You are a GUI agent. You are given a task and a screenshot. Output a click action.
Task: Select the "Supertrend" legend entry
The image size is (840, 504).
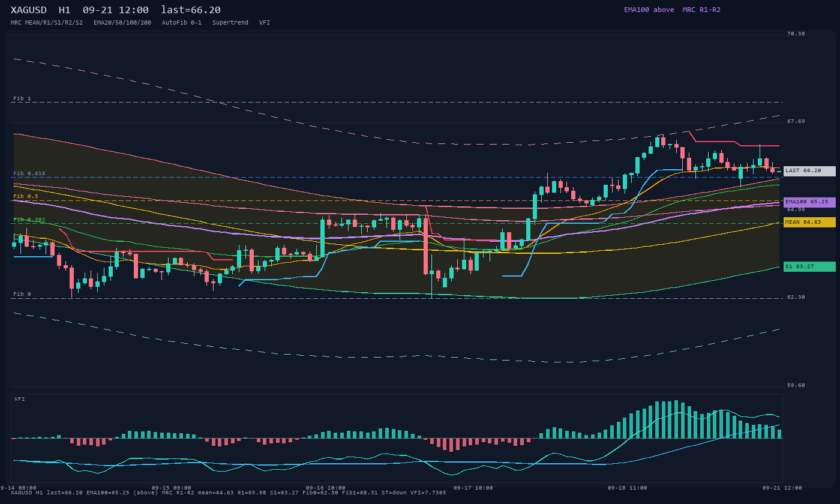click(x=230, y=23)
